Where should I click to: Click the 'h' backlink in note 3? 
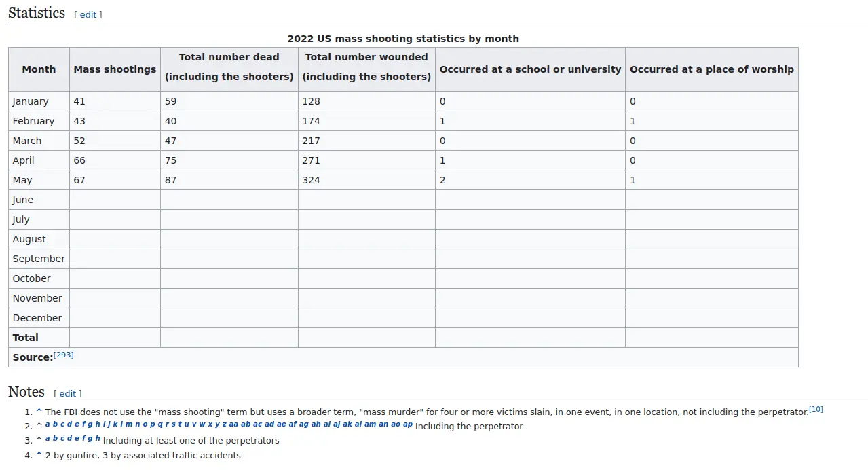(98, 439)
